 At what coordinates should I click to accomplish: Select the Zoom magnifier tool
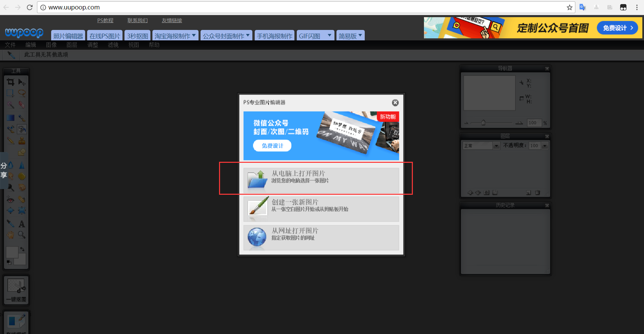[22, 235]
